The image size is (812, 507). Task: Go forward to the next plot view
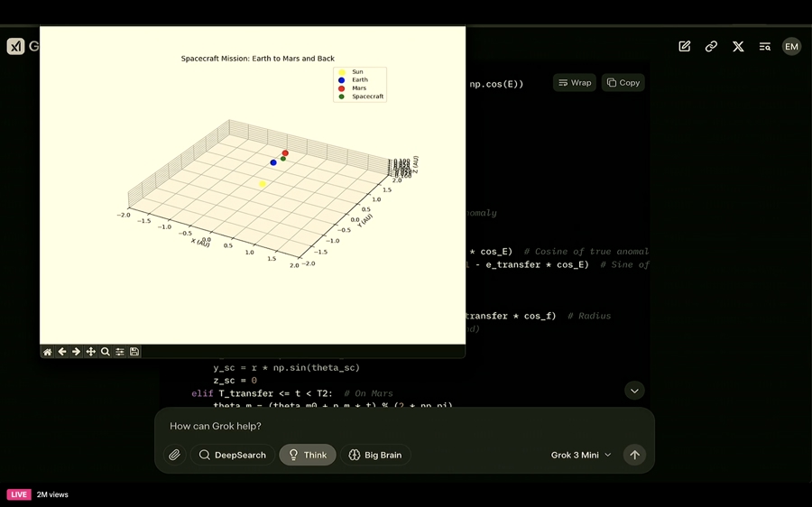coord(77,352)
